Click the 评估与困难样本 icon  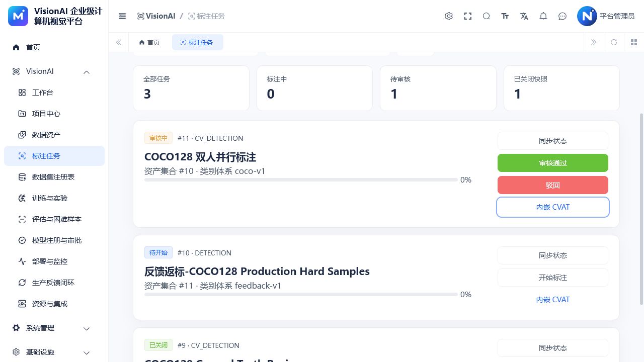(x=22, y=219)
